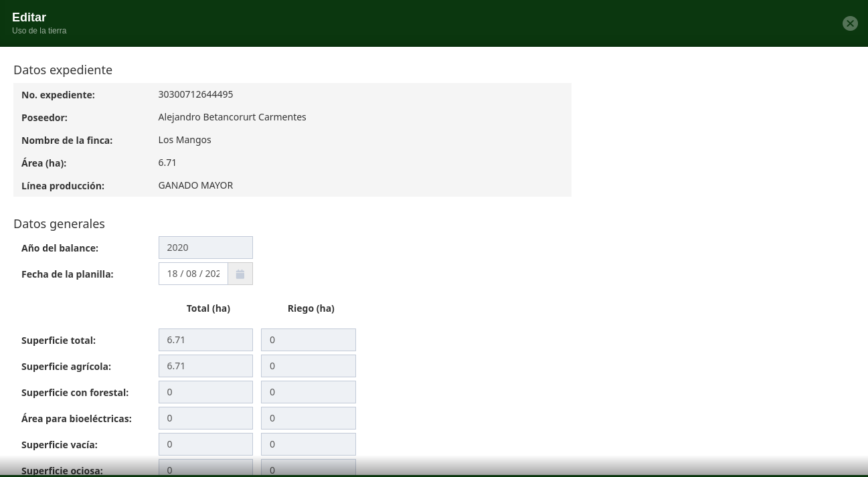Click Superficie vacía Riego (ha) field
Viewport: 868px width, 477px height.
tap(308, 444)
